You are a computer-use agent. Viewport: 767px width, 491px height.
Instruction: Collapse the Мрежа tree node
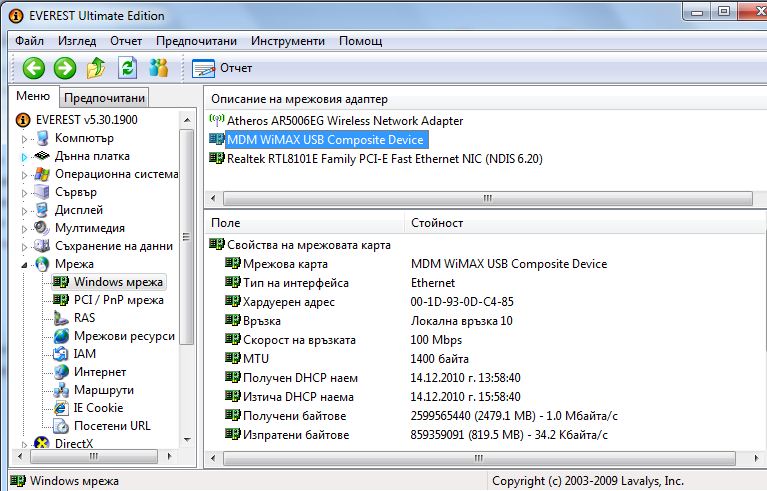[24, 265]
